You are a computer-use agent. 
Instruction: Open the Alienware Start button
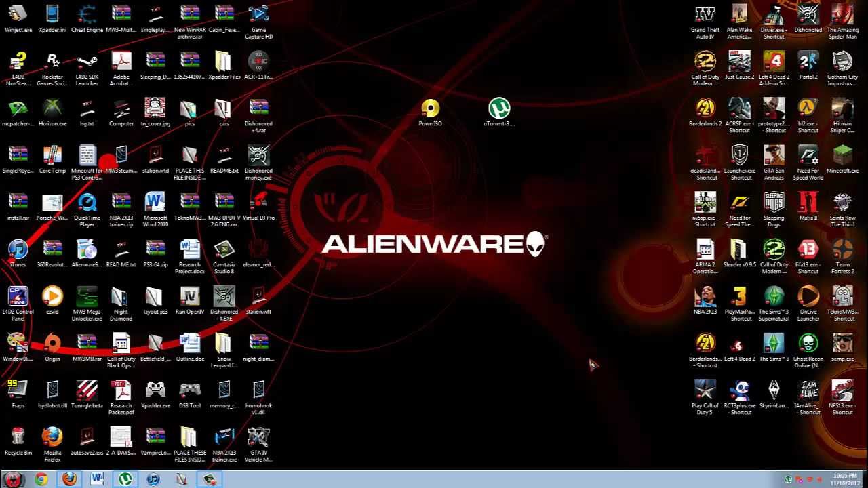[x=13, y=479]
